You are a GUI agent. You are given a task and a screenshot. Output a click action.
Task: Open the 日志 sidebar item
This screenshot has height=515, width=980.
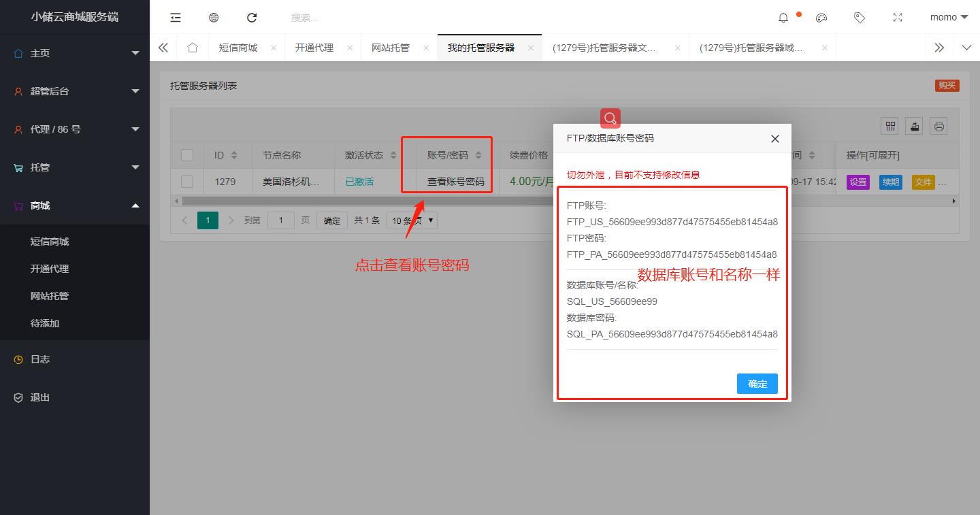[75, 359]
